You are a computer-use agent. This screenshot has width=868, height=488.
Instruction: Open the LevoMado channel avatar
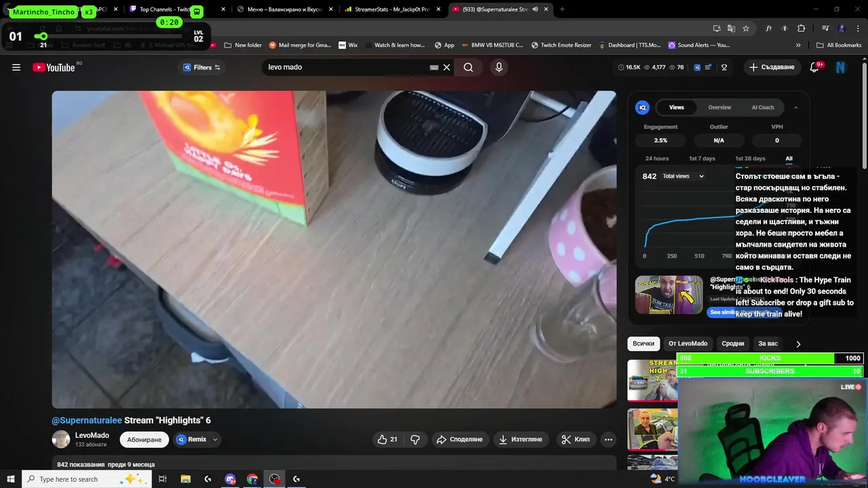pos(61,439)
